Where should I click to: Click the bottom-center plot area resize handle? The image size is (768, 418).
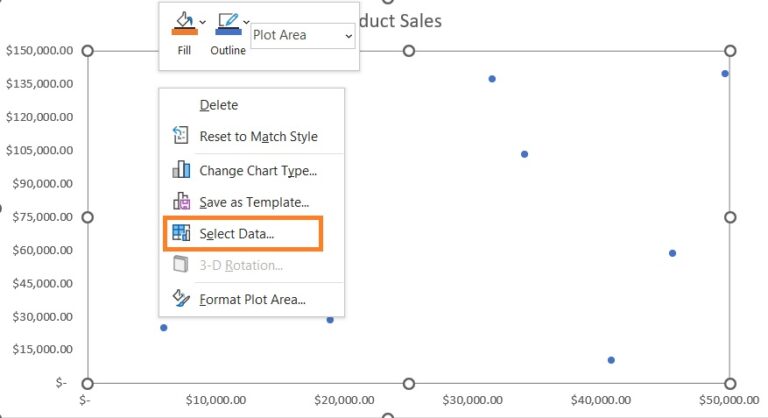coord(408,384)
